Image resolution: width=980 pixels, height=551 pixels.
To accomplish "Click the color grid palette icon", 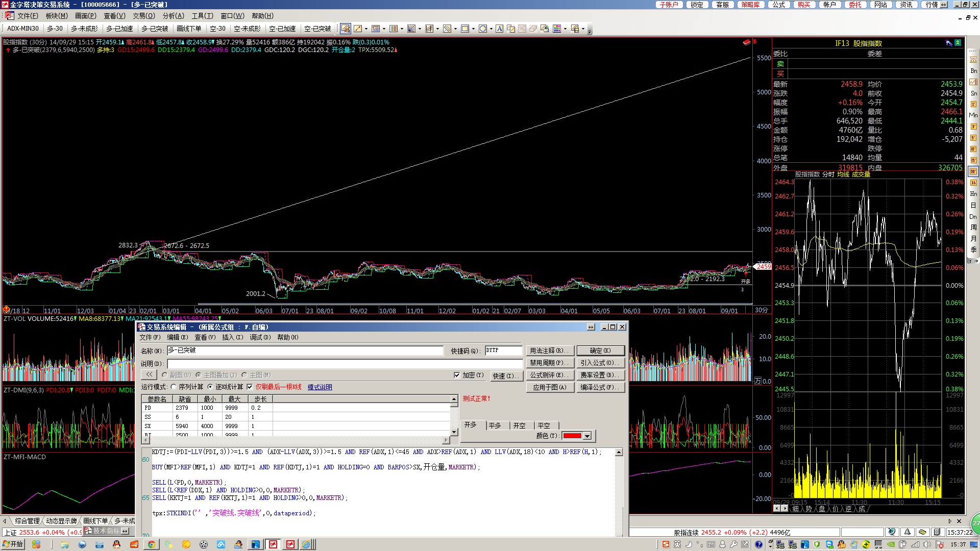I will click(x=557, y=29).
